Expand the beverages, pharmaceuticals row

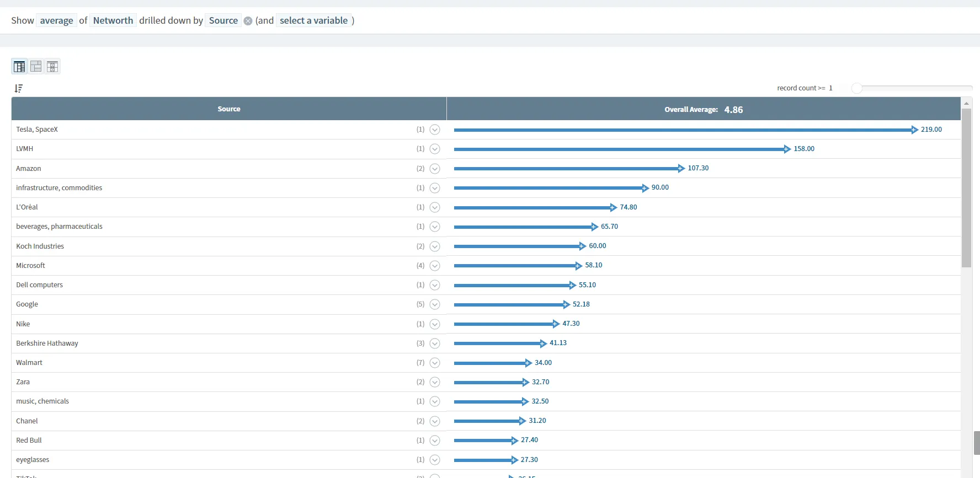pyautogui.click(x=435, y=227)
